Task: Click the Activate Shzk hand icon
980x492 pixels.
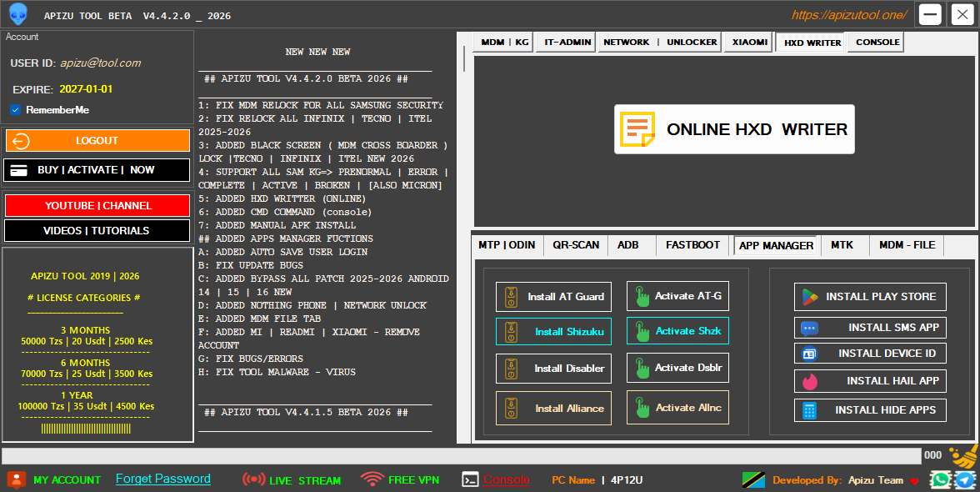Action: [x=642, y=331]
